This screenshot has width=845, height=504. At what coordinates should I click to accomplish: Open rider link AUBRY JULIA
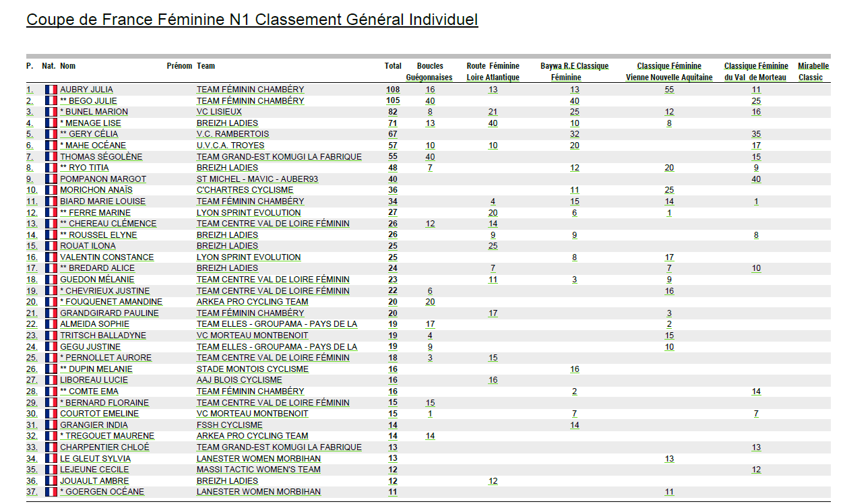pos(86,90)
